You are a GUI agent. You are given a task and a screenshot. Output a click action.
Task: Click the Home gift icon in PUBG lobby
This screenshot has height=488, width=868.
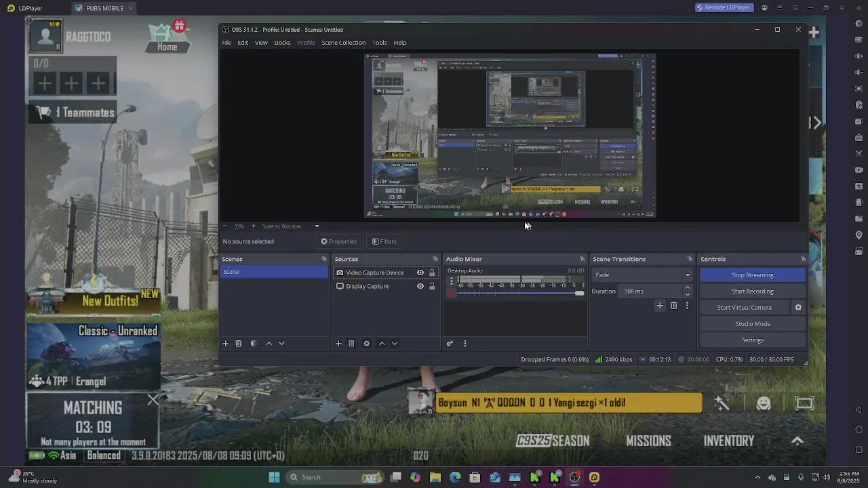click(x=167, y=37)
